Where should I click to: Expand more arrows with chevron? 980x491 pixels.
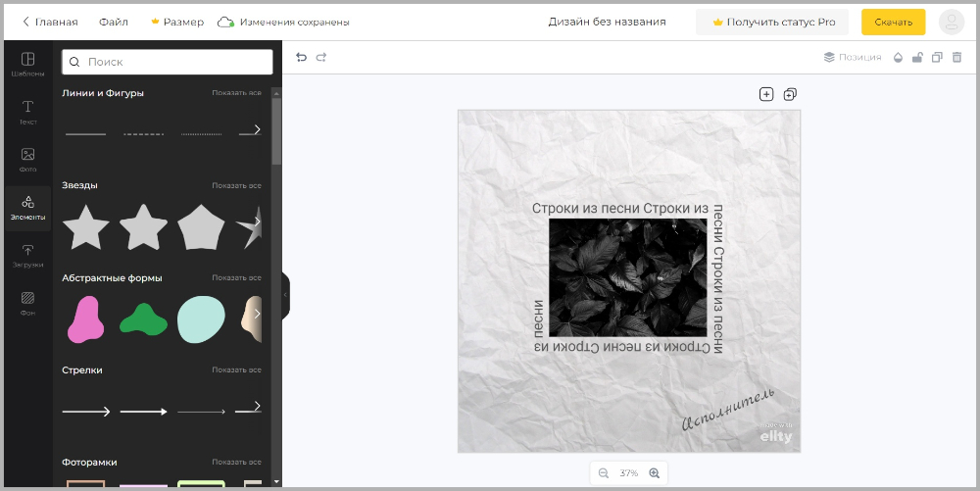[x=257, y=406]
